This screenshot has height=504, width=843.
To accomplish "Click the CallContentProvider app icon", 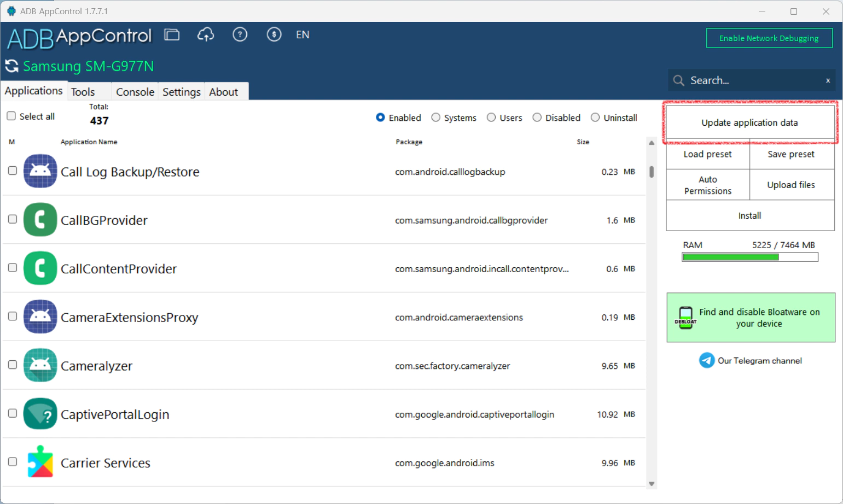I will (x=40, y=268).
